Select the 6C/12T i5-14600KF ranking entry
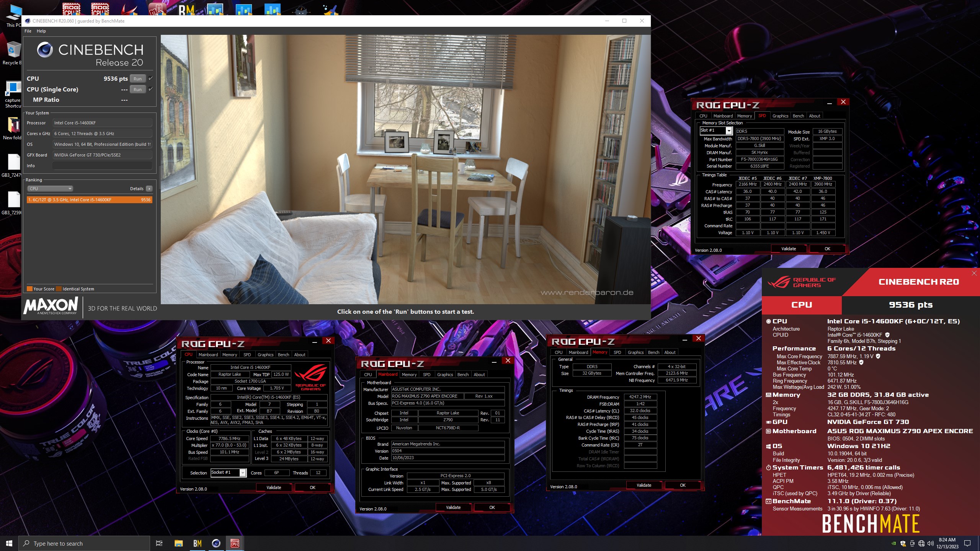Image resolution: width=980 pixels, height=551 pixels. [90, 200]
